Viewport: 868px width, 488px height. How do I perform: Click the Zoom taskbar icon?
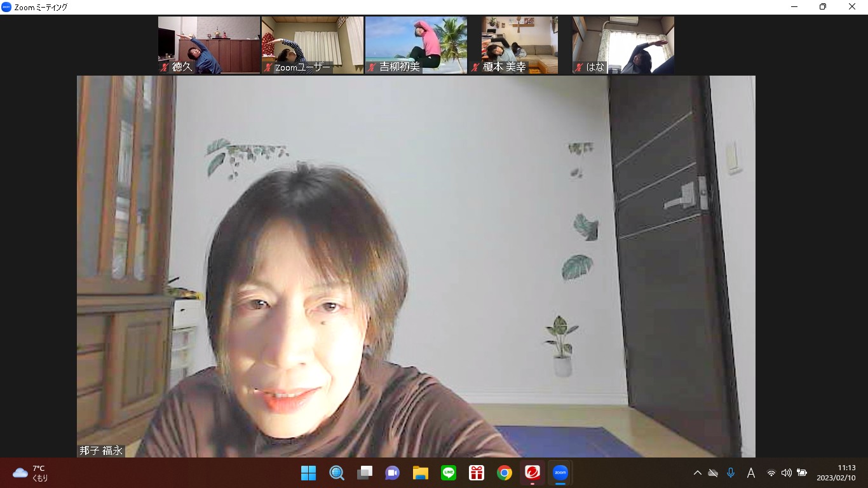[560, 473]
